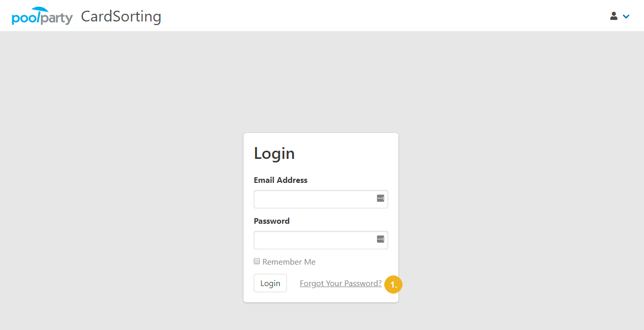Select the Password label
644x330 pixels.
[272, 221]
